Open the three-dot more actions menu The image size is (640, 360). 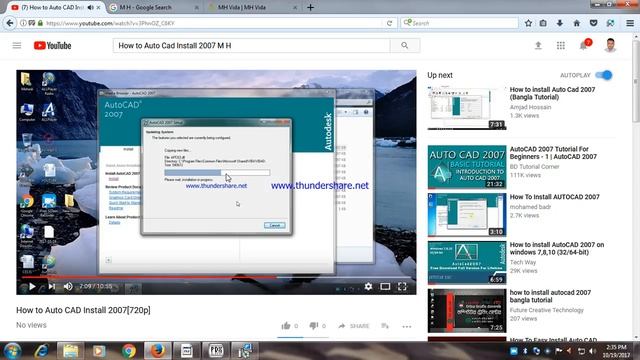(407, 326)
